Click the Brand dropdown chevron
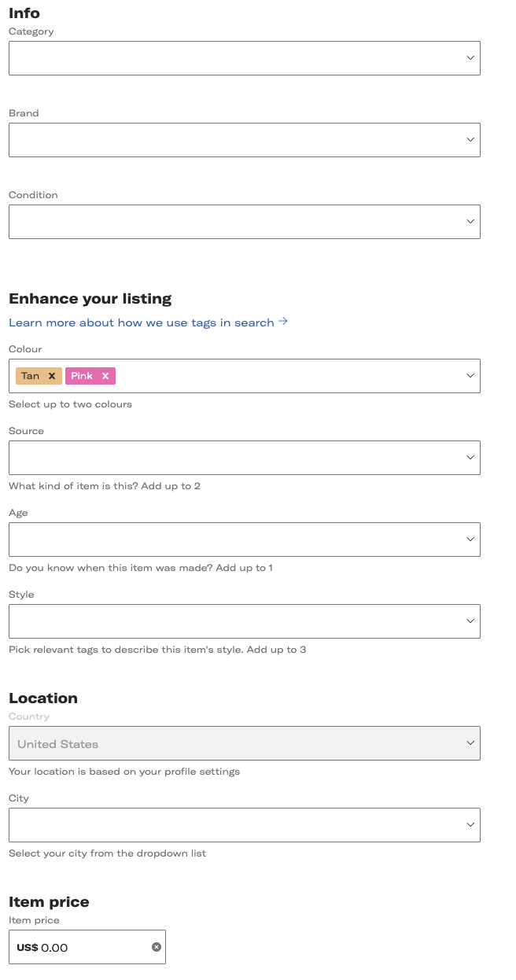This screenshot has height=980, width=516. click(470, 140)
